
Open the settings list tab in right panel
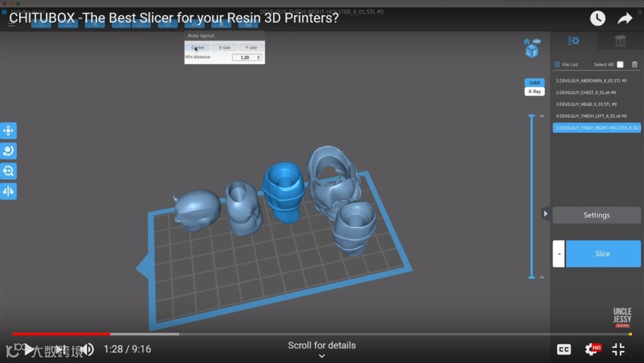point(574,41)
